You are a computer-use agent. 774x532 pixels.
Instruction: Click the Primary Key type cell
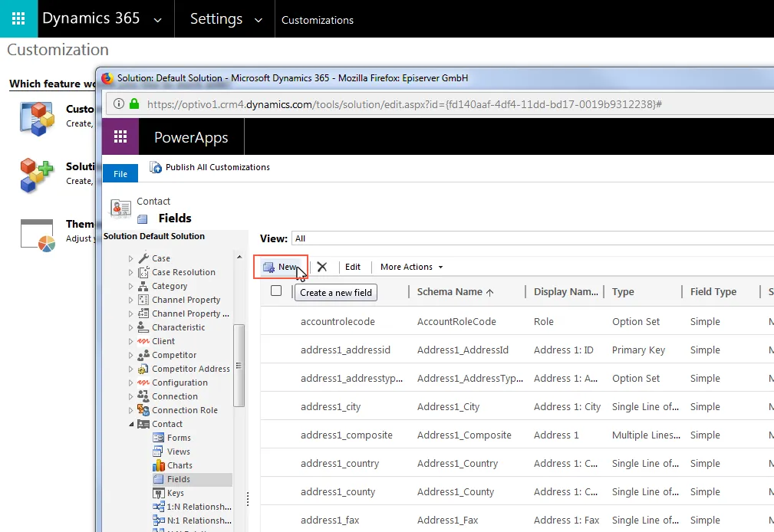(x=638, y=350)
